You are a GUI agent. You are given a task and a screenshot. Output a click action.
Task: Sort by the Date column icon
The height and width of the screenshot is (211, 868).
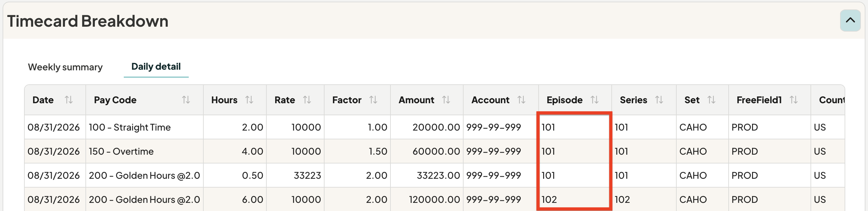pos(69,100)
